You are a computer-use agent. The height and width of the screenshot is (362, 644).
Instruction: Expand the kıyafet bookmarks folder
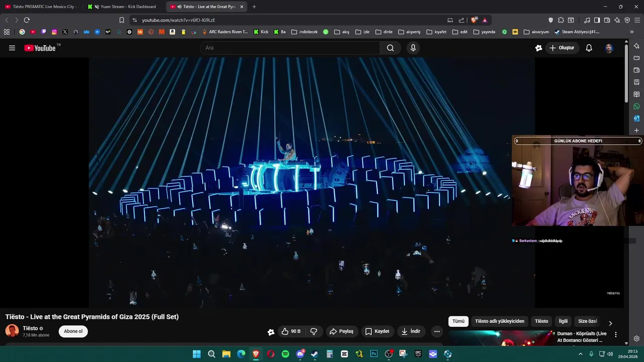click(x=436, y=32)
